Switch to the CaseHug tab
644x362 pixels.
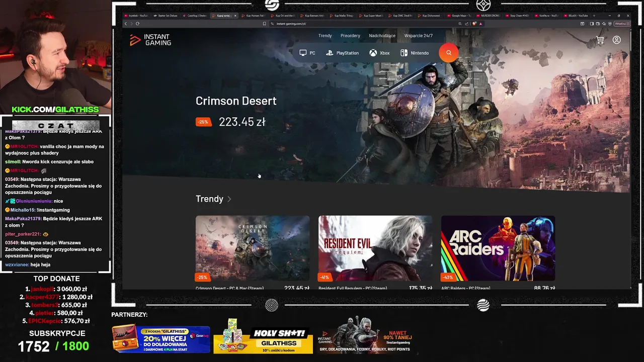coord(195,16)
